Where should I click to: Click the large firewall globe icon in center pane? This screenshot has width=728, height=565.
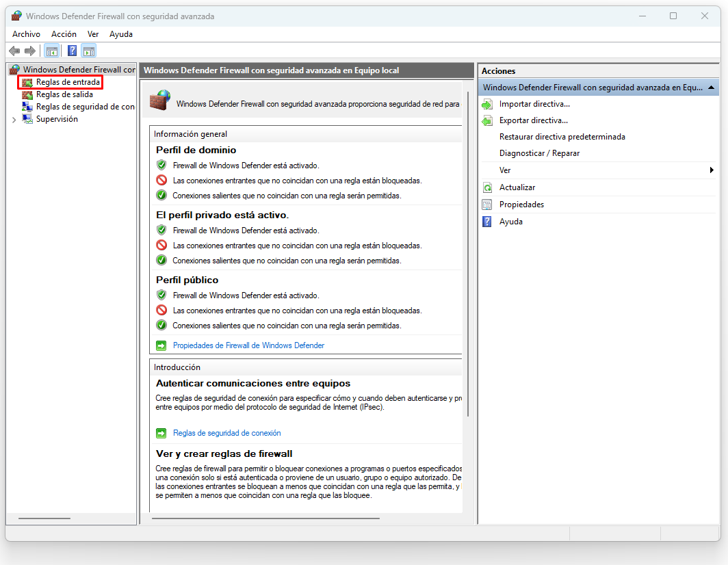pos(160,100)
